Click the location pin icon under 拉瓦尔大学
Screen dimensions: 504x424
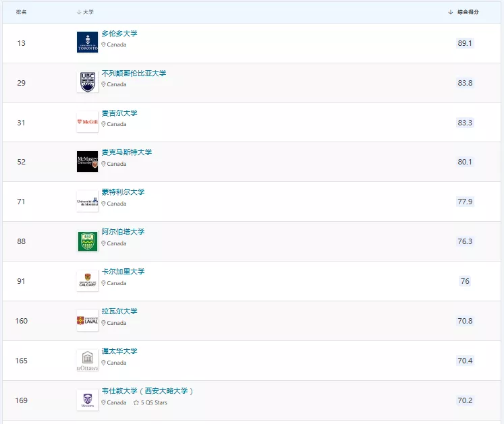pos(103,323)
